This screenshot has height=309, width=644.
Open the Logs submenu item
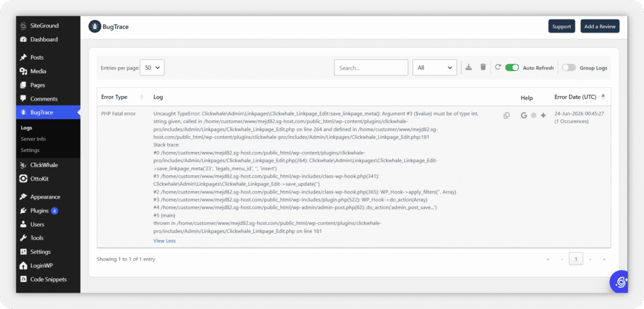tap(26, 128)
